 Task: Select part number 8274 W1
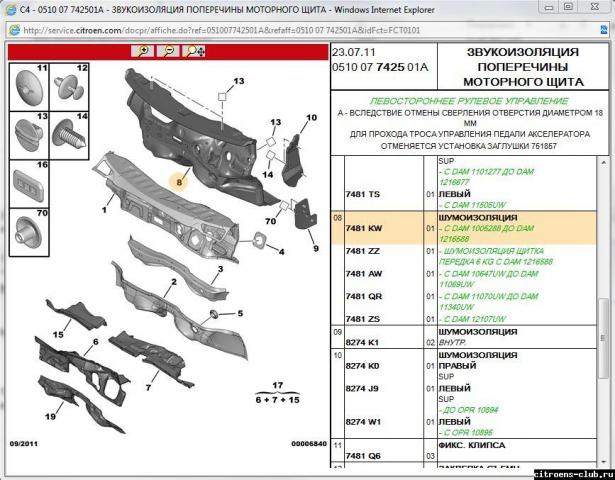363,422
